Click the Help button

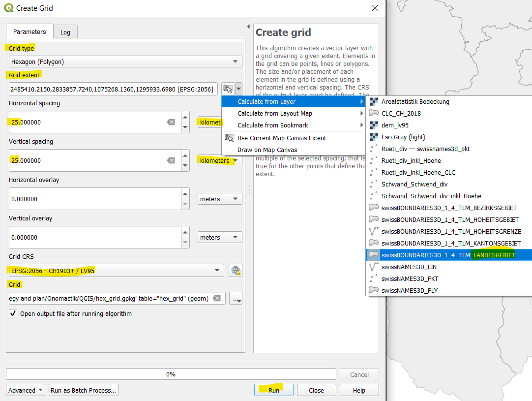pos(359,390)
